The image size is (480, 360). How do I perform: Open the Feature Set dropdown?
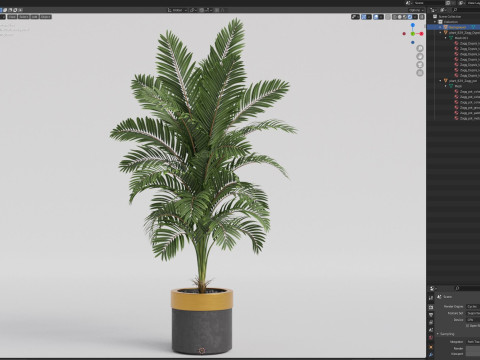click(x=473, y=313)
